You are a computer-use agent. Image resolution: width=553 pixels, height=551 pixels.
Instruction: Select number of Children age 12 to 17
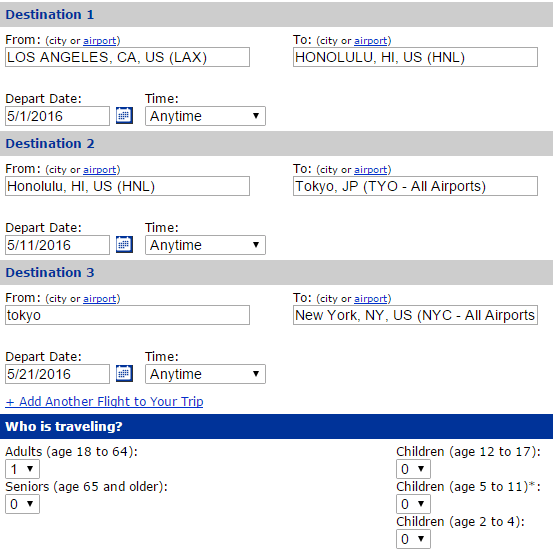(413, 469)
